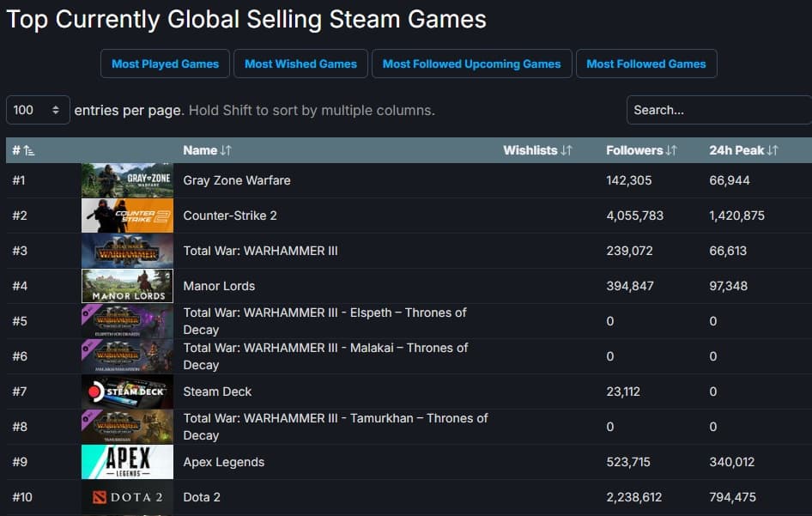Click the Gray Zone Warfare thumbnail
The image size is (812, 516).
pos(127,180)
